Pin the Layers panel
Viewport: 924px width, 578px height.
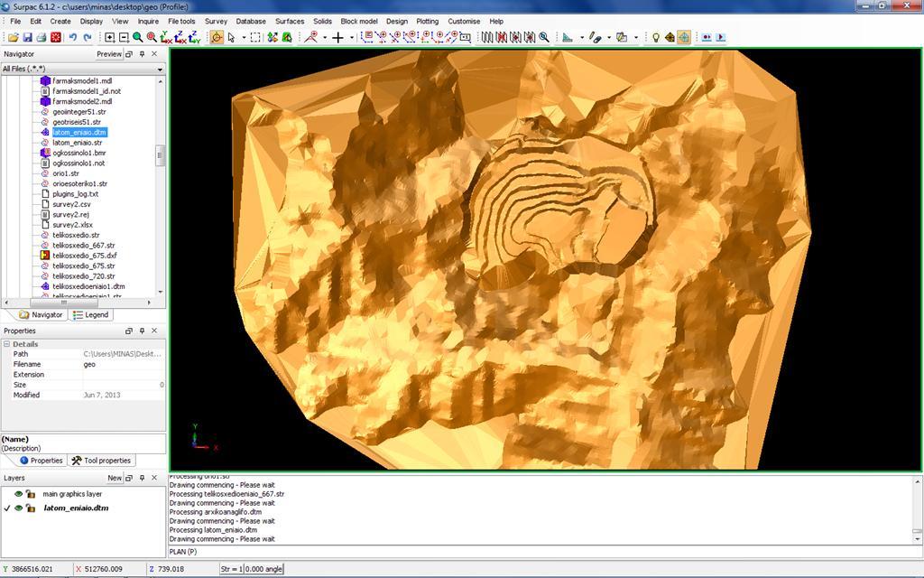coord(142,478)
